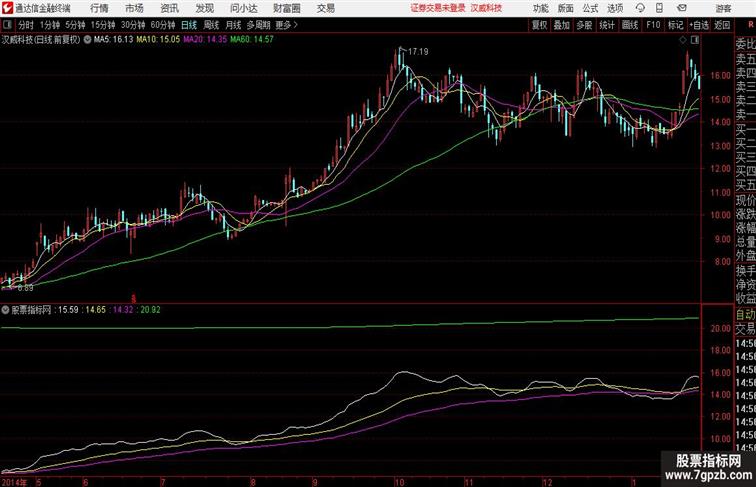Click the 返回 back button

click(721, 25)
